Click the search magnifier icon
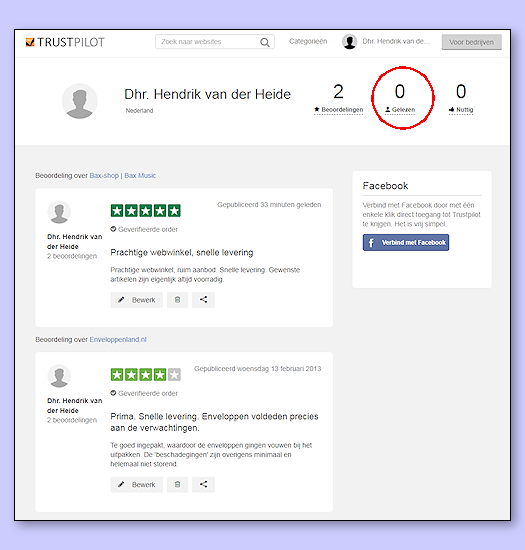 tap(265, 42)
